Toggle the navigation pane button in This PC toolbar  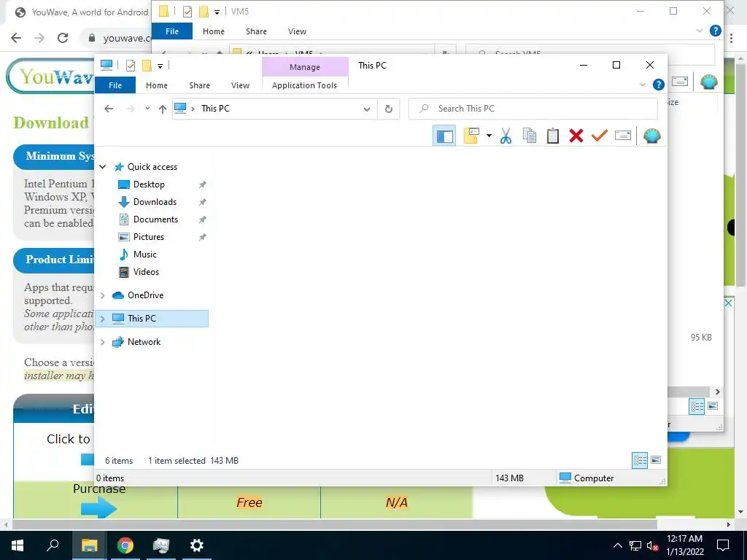pos(444,136)
